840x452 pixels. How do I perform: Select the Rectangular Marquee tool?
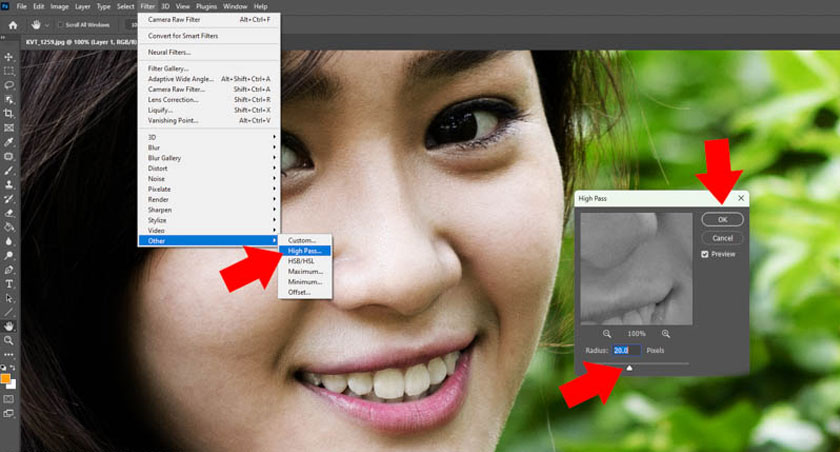point(9,71)
